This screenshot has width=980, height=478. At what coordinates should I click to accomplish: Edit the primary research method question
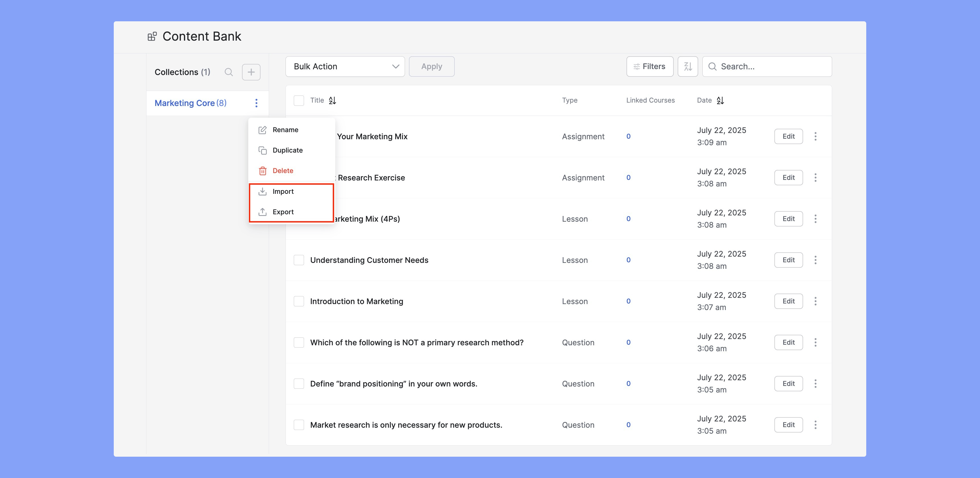tap(789, 343)
